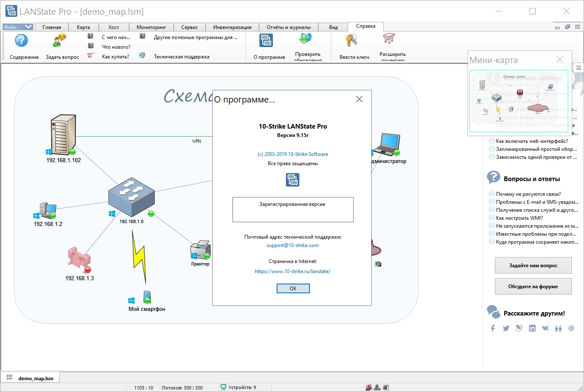Click the book icon beside С чего начать

coord(90,36)
